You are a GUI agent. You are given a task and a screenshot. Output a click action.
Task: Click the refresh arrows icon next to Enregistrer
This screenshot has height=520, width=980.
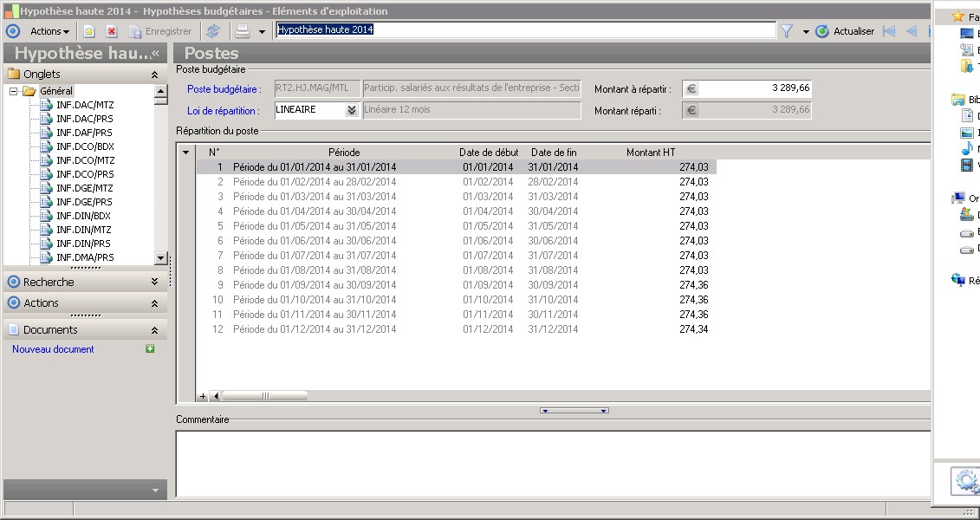coord(213,31)
